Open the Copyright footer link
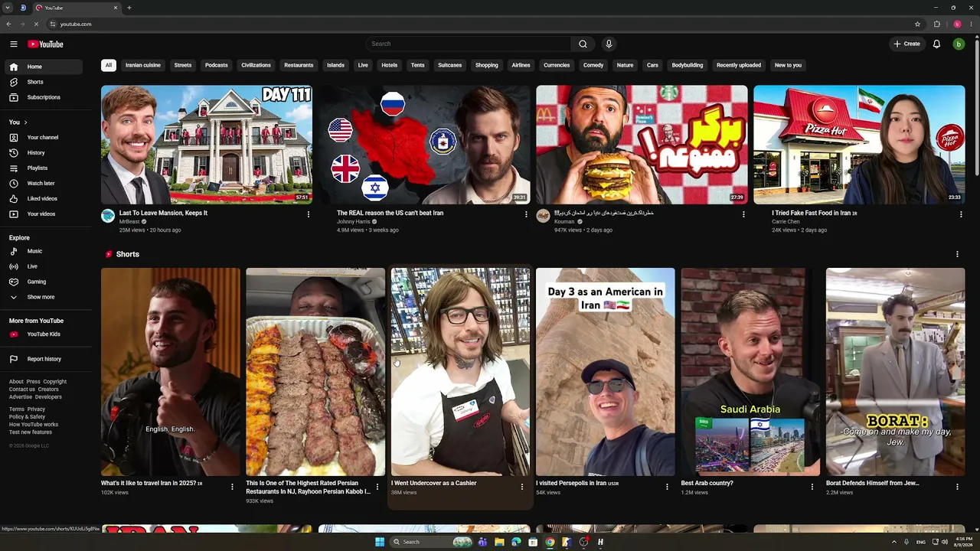This screenshot has width=980, height=551. tap(55, 382)
